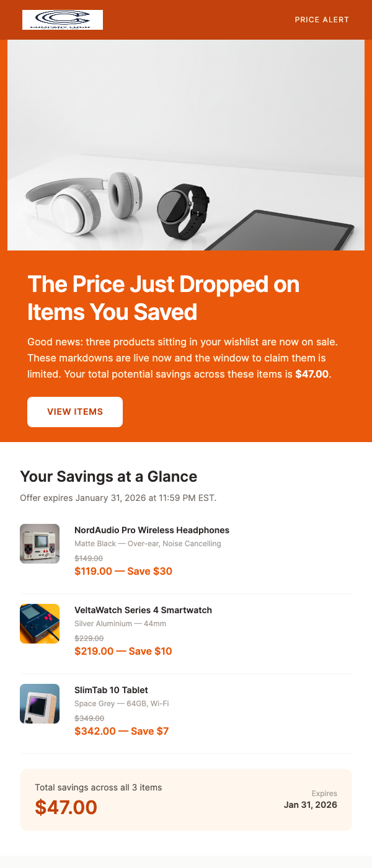Click the $119.00 Save $30 price
This screenshot has width=372, height=868.
pos(123,571)
